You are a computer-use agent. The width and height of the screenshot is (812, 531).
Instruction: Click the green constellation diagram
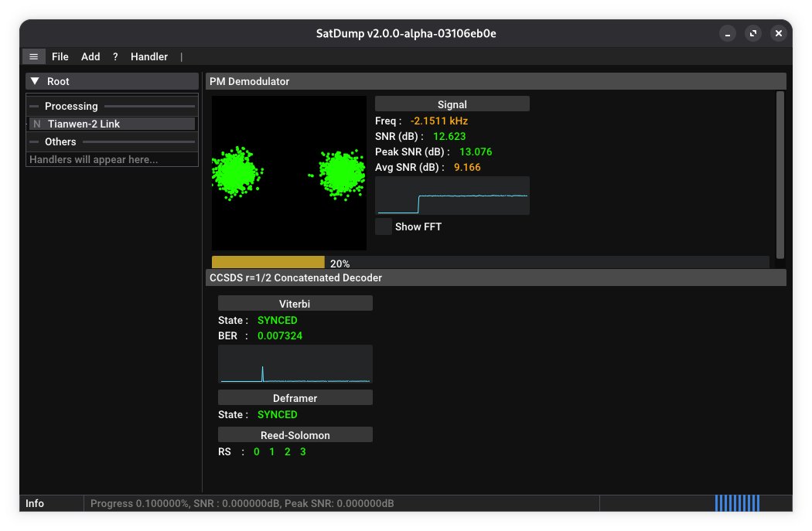(289, 173)
